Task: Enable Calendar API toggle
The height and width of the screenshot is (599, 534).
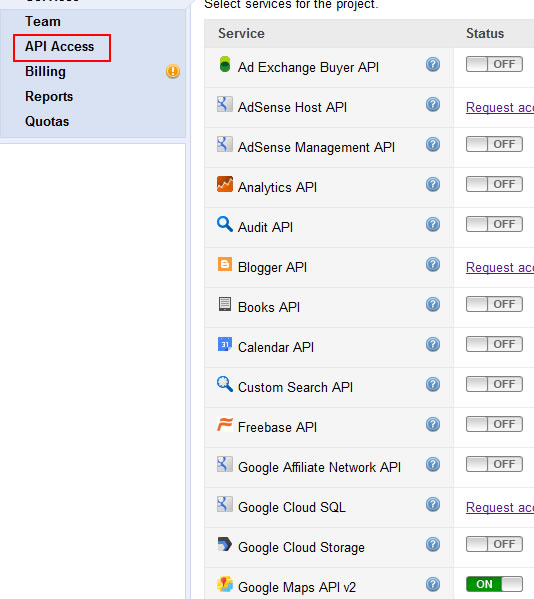Action: tap(494, 344)
